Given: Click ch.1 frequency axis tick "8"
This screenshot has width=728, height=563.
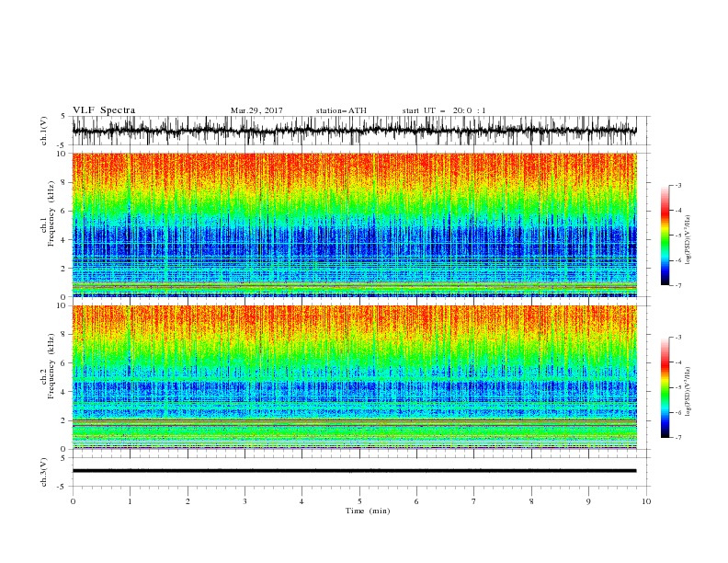Looking at the screenshot, I should click(x=63, y=182).
